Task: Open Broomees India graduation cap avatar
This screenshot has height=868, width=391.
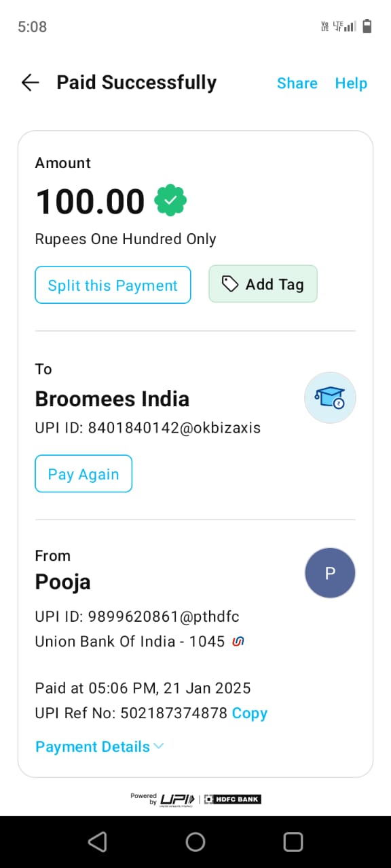Action: [x=330, y=398]
